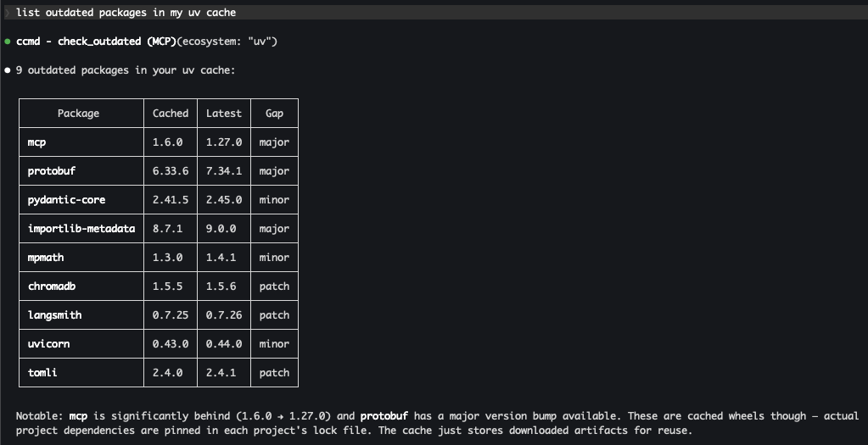The image size is (868, 445).
Task: Click the 'Package' column header
Action: tap(78, 114)
